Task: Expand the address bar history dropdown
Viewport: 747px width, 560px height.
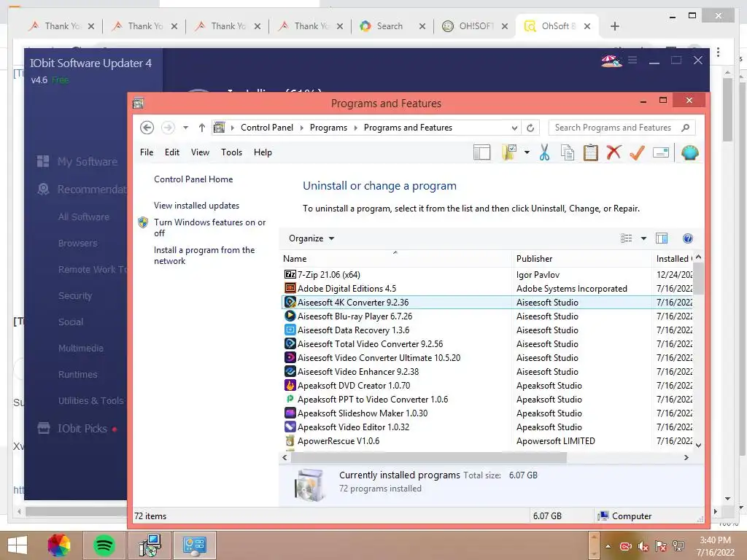Action: point(514,128)
